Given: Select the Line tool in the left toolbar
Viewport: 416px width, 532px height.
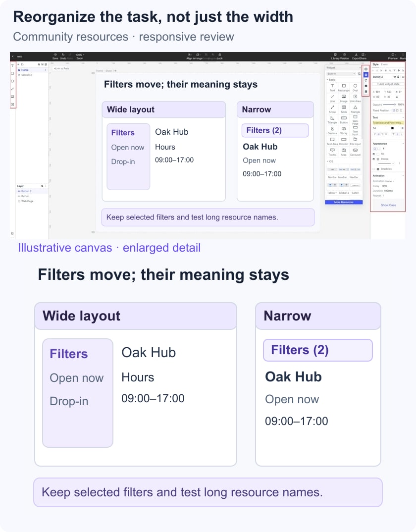Looking at the screenshot, I should coord(12,89).
